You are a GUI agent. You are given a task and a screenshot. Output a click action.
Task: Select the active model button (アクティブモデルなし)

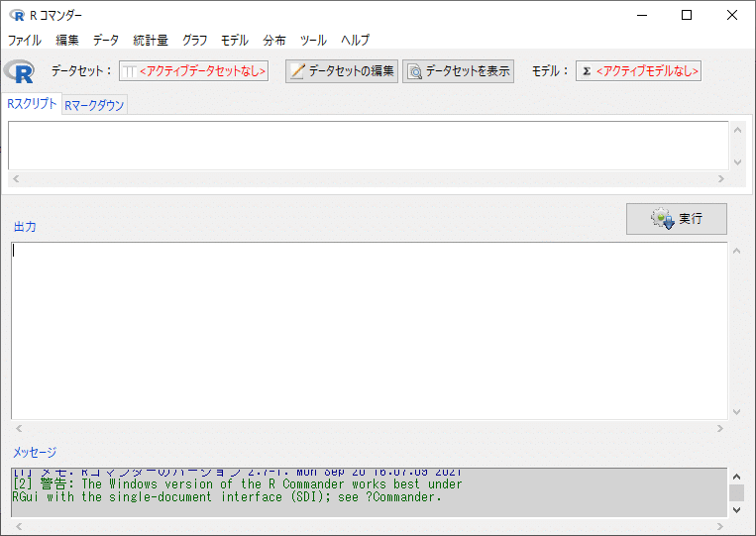pos(638,71)
